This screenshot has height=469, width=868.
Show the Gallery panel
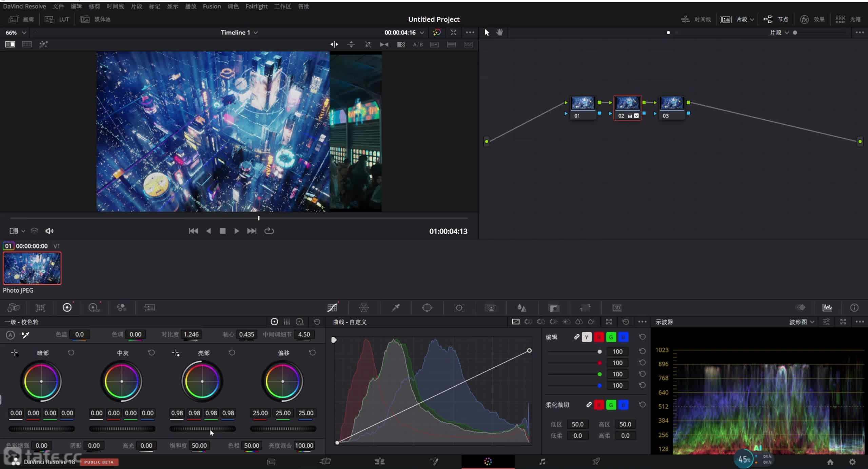(21, 19)
